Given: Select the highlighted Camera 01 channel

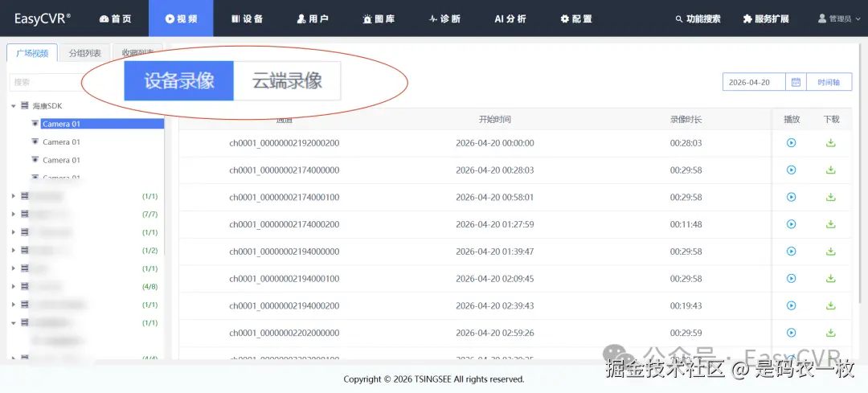Looking at the screenshot, I should tap(102, 124).
